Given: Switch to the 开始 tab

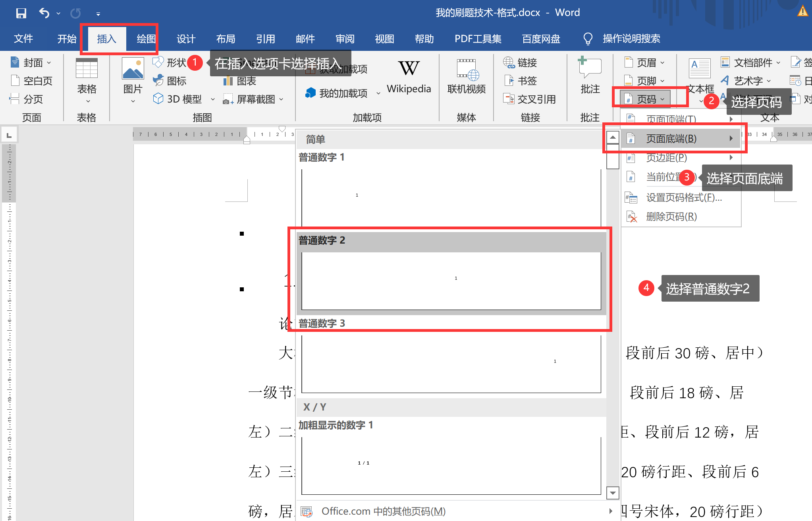Looking at the screenshot, I should tap(67, 39).
